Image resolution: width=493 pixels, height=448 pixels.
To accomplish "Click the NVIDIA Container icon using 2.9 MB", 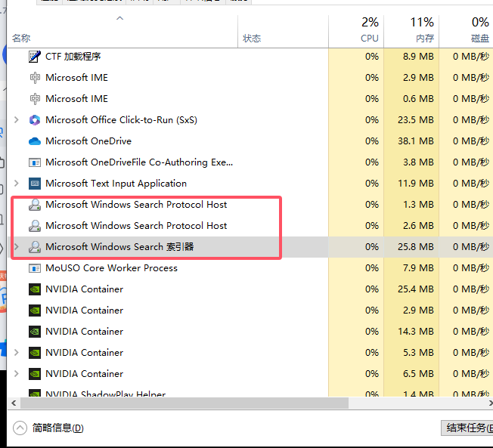I will click(x=35, y=311).
